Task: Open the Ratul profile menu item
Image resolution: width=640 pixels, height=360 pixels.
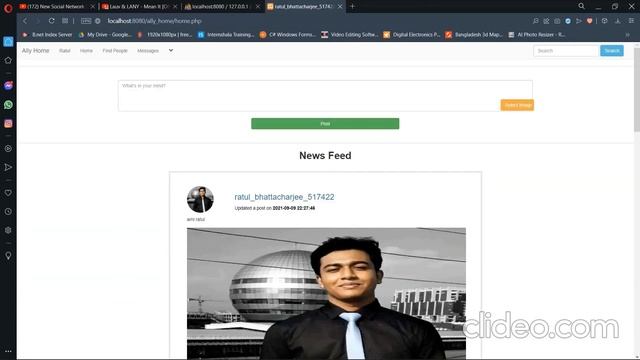Action: (64, 51)
